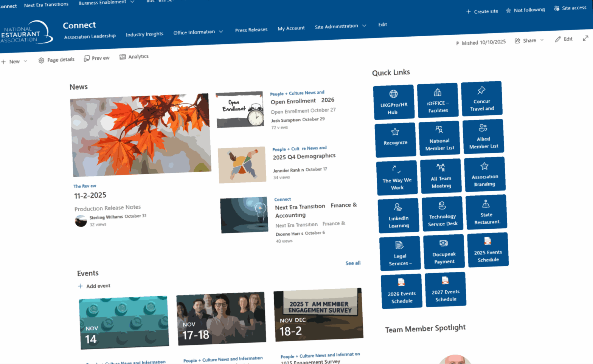
Task: Click Add event under Events
Action: click(x=94, y=286)
